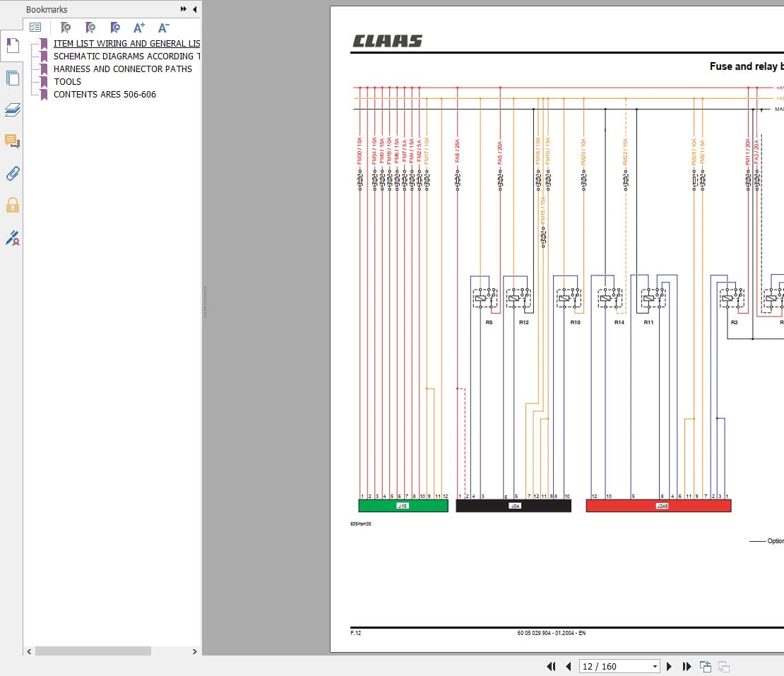
Task: Click the black J04 connector block
Action: (513, 506)
